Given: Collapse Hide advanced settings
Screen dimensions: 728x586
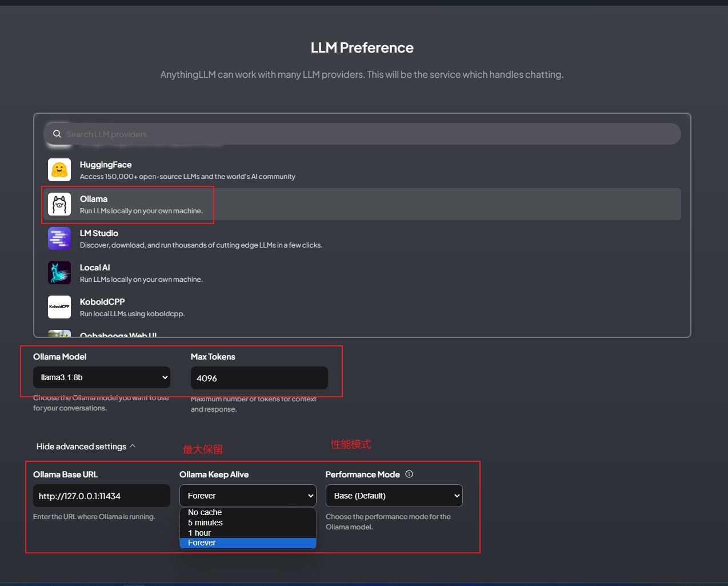Looking at the screenshot, I should click(x=86, y=447).
